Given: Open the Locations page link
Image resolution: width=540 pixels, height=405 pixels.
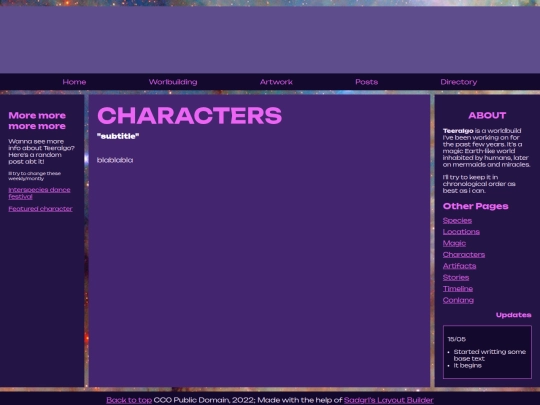Looking at the screenshot, I should tap(461, 232).
